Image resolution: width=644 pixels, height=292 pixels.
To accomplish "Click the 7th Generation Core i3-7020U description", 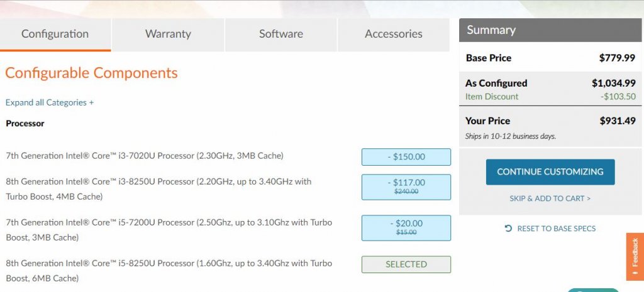I will (145, 156).
